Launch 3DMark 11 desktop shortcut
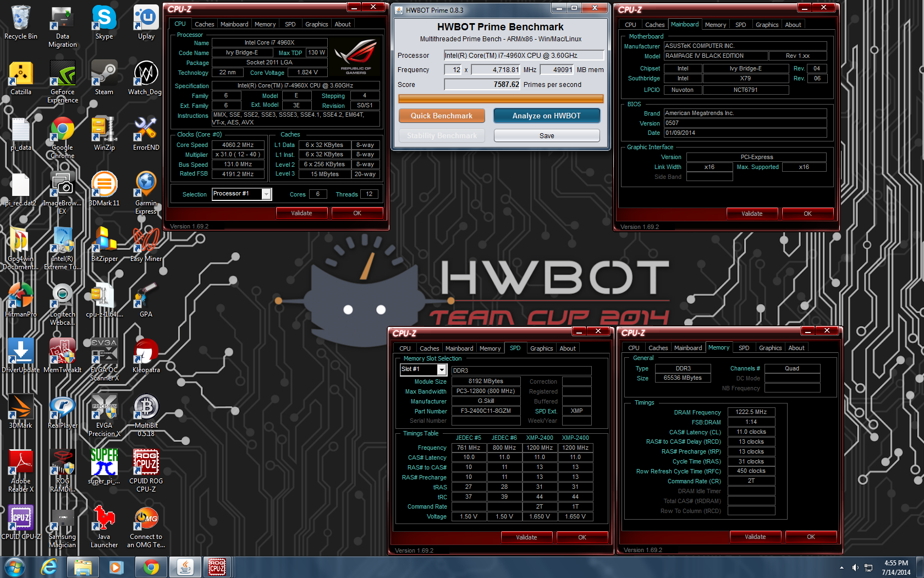This screenshot has width=924, height=578. pos(104,189)
